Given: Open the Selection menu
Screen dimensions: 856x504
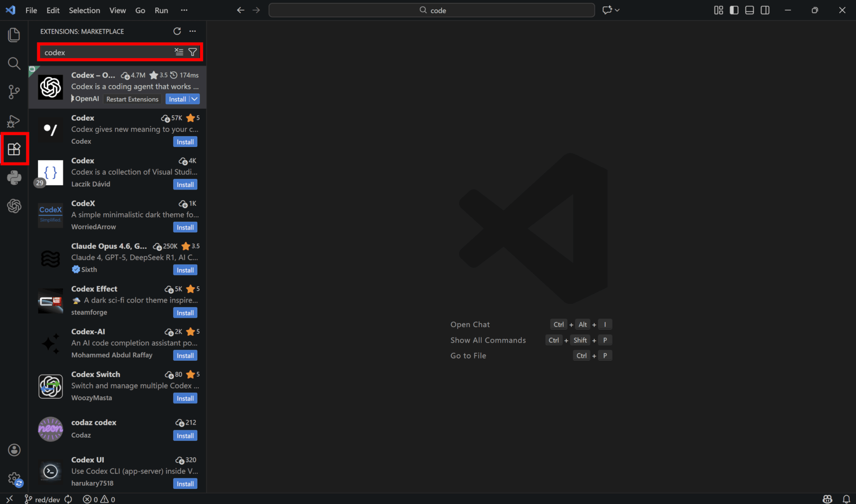Looking at the screenshot, I should click(84, 10).
